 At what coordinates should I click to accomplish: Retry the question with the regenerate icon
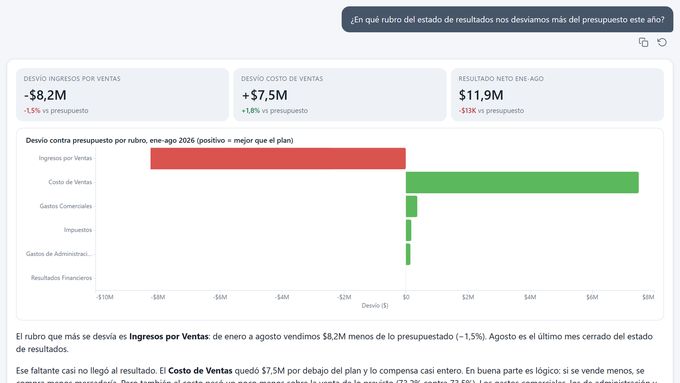click(662, 42)
